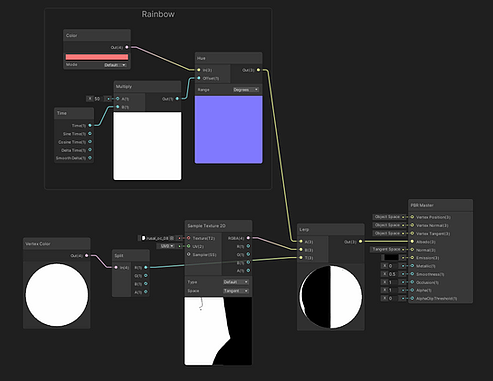
Task: Select the Split node title bar
Action: click(131, 256)
